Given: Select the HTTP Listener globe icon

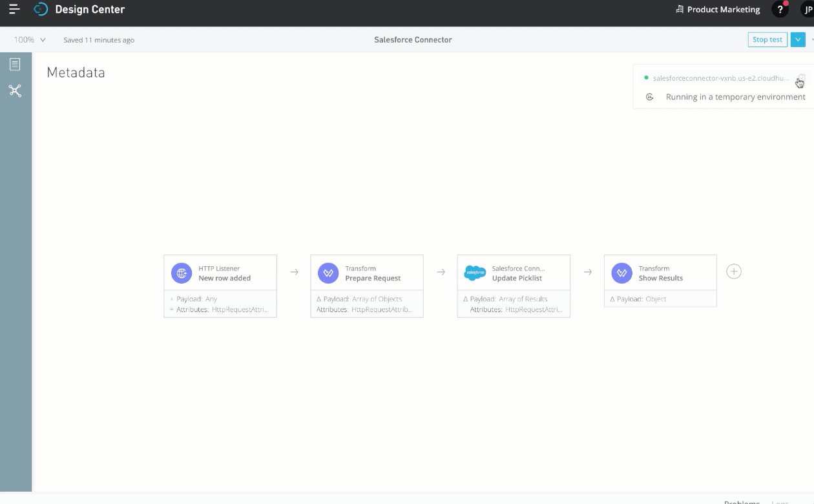Looking at the screenshot, I should pos(182,273).
